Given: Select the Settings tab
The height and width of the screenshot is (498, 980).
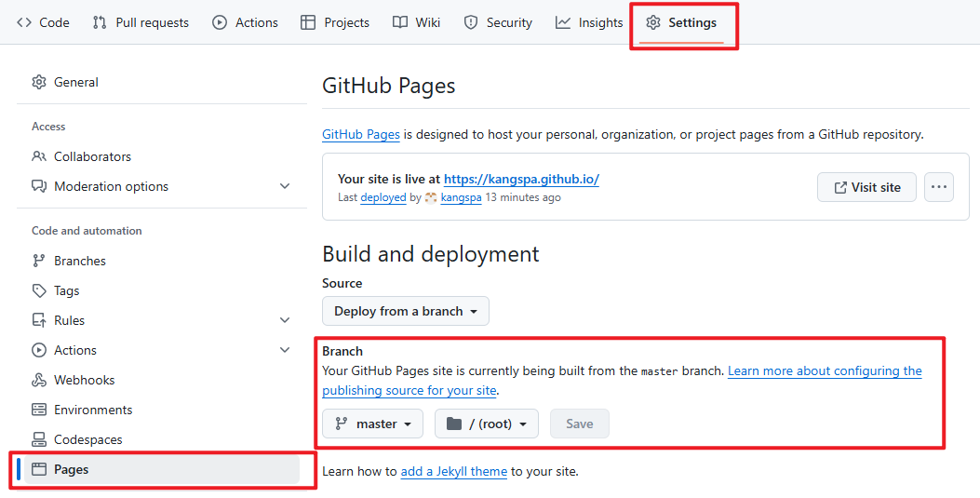Looking at the screenshot, I should (x=681, y=22).
